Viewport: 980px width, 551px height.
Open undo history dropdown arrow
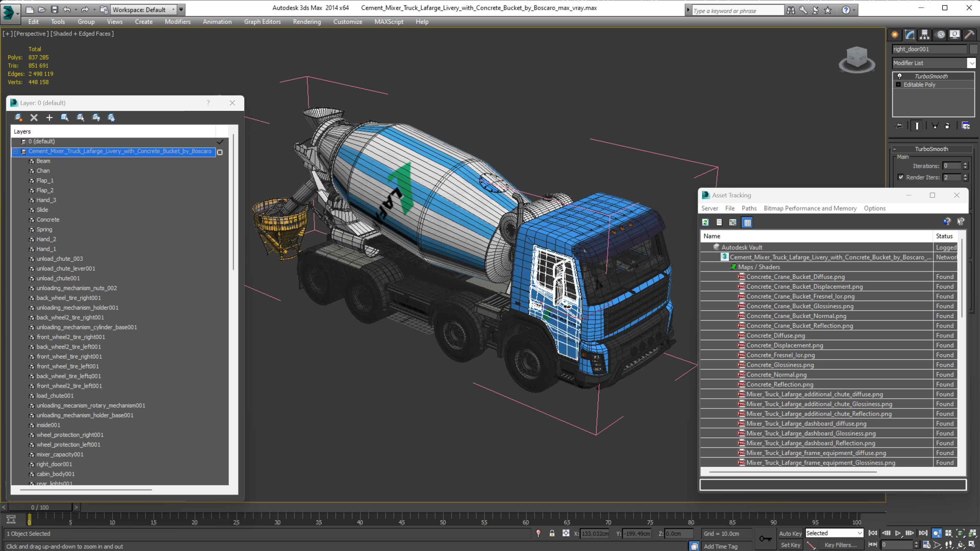[76, 10]
